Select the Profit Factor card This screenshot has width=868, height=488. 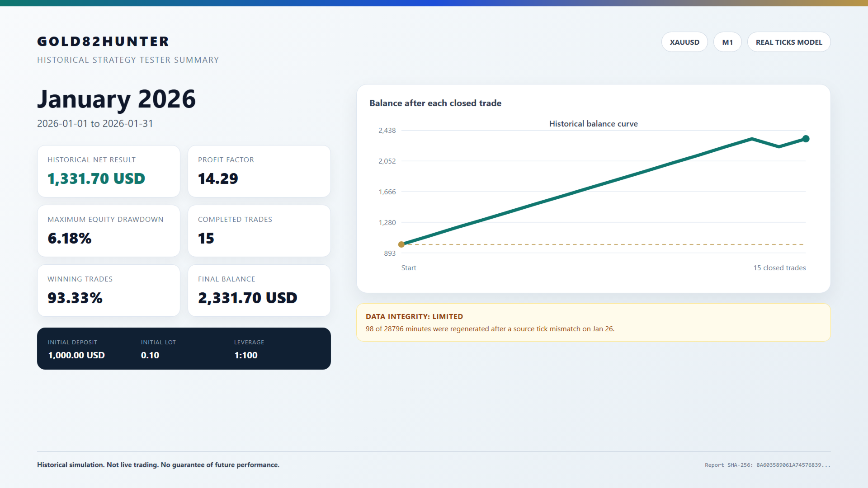[x=259, y=171]
